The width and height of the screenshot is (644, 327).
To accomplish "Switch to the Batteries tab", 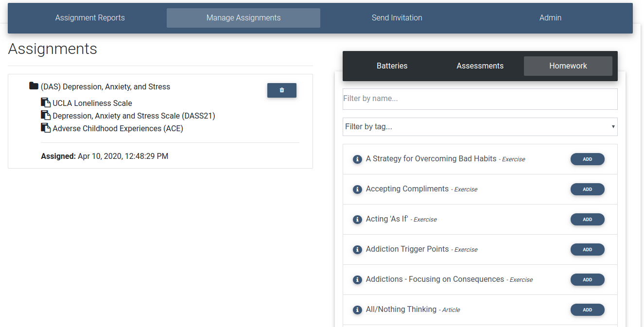I will click(x=392, y=66).
